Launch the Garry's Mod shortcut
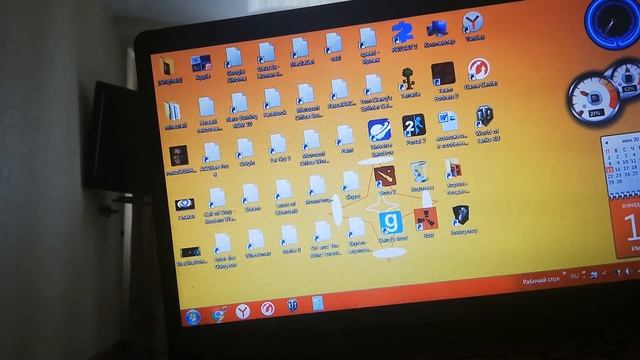 [x=391, y=227]
